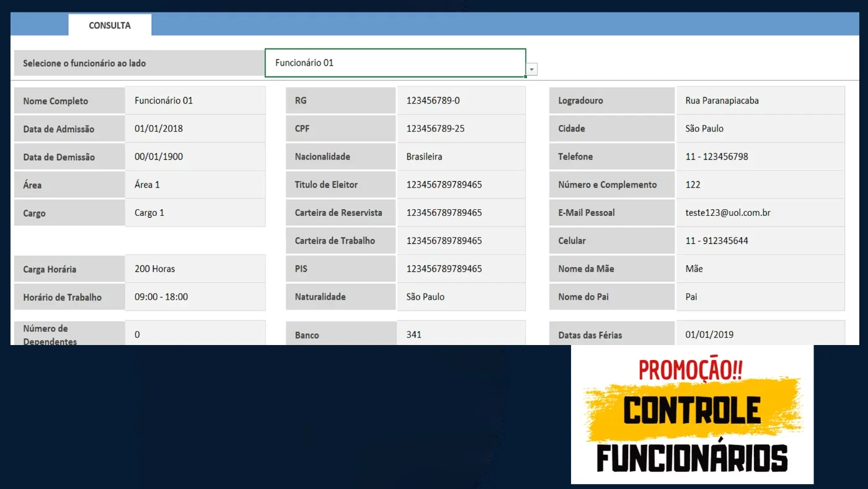Select the PIS number value

(x=461, y=269)
